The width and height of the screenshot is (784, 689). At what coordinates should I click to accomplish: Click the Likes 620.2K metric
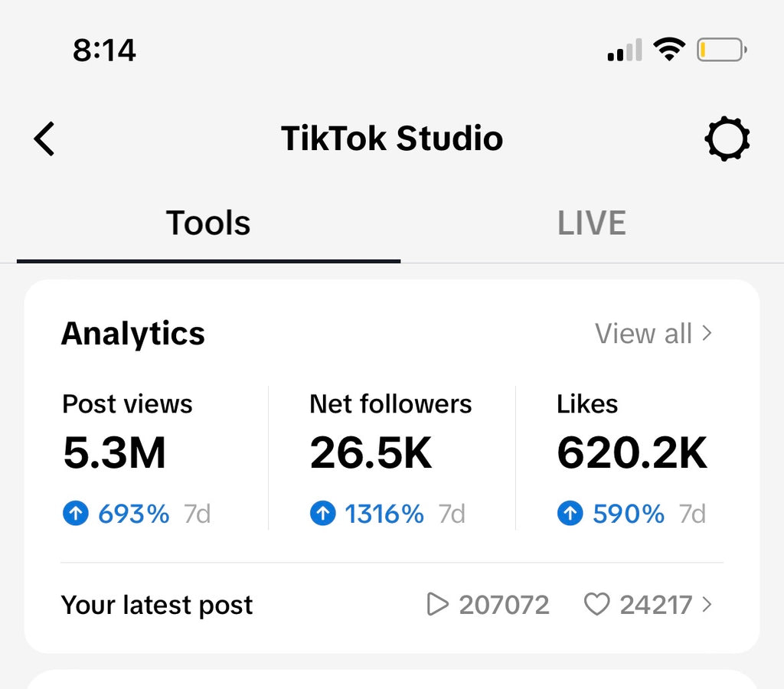click(x=632, y=452)
